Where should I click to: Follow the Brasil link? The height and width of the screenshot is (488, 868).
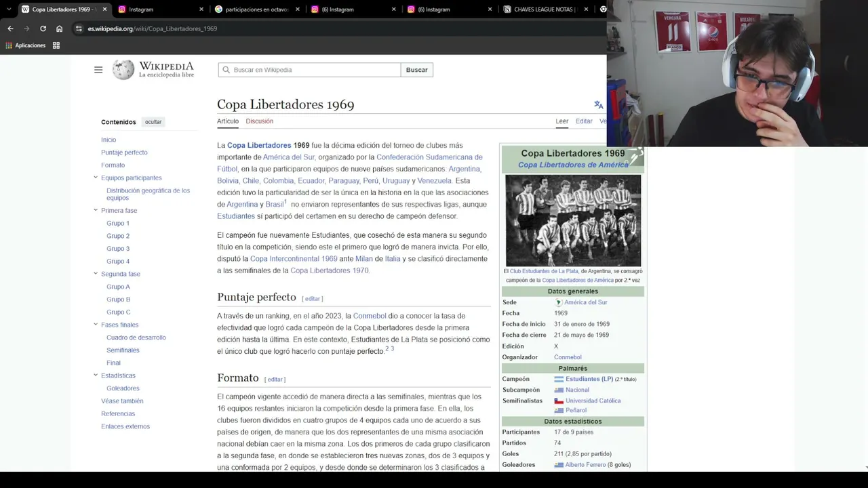(x=275, y=205)
